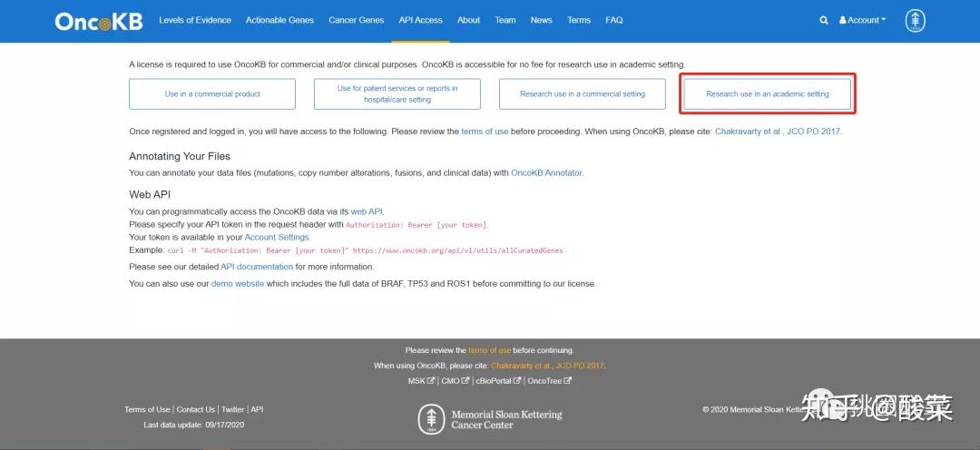The height and width of the screenshot is (450, 980).
Task: Choose Use for patient services or reports
Action: pyautogui.click(x=397, y=93)
